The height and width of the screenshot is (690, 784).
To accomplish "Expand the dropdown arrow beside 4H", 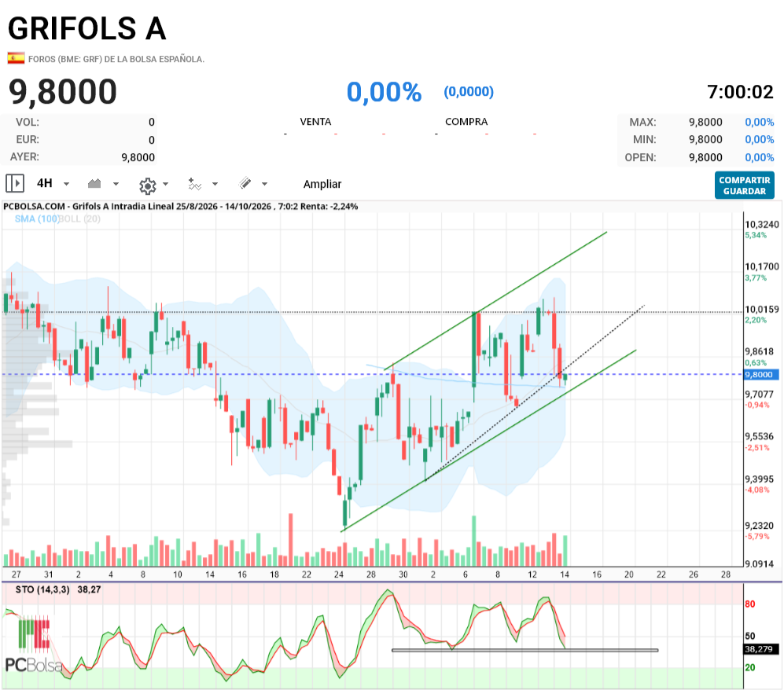I will coord(66,184).
